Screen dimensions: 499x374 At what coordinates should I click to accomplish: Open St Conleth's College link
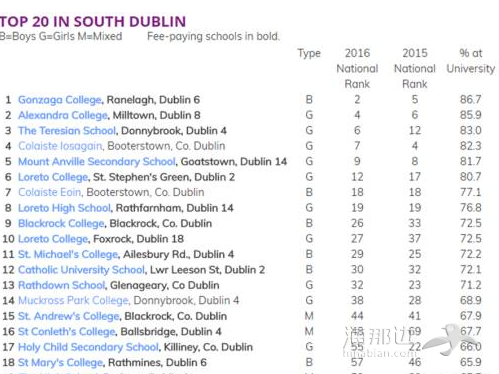click(67, 332)
